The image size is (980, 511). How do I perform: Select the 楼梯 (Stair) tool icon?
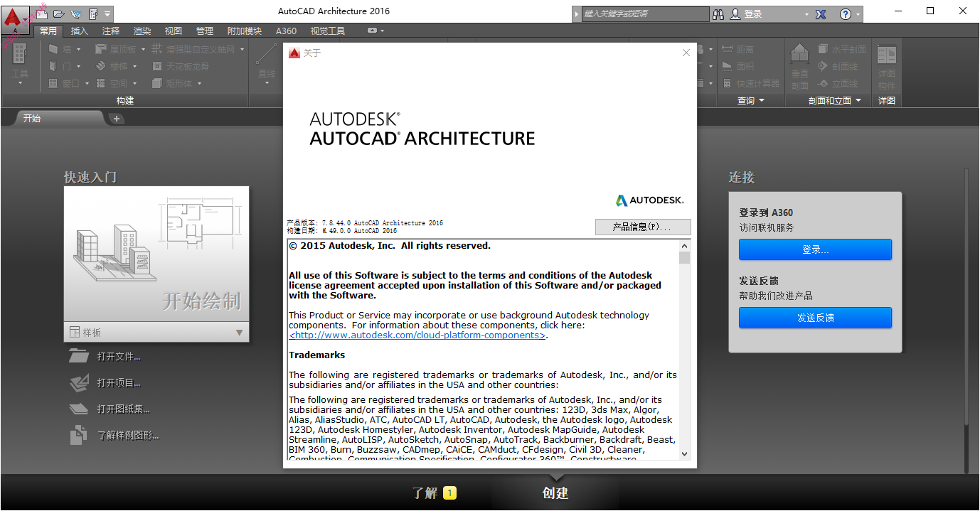101,66
